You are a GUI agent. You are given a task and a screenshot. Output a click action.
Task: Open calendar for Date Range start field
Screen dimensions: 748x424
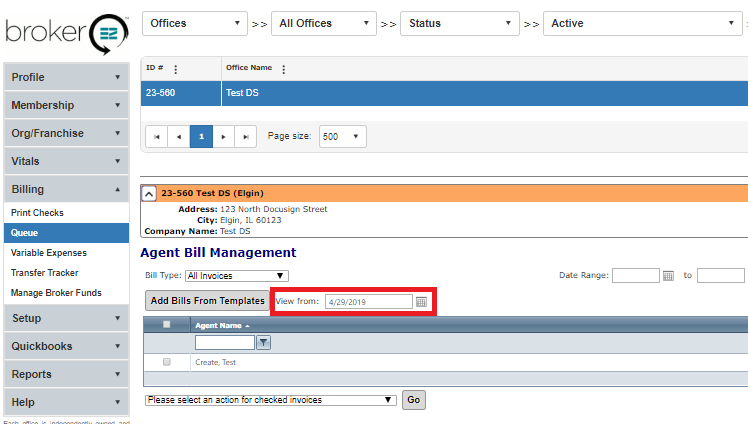pos(668,276)
